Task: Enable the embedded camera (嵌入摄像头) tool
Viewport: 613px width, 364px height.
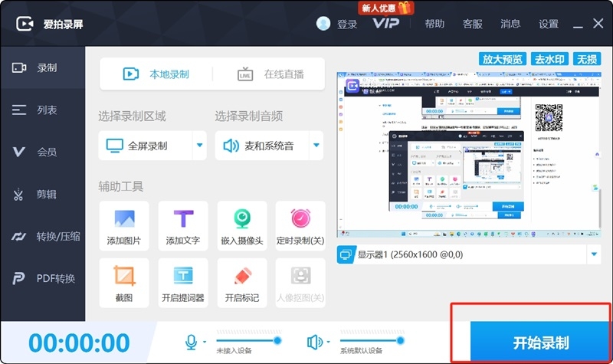Action: (x=242, y=225)
